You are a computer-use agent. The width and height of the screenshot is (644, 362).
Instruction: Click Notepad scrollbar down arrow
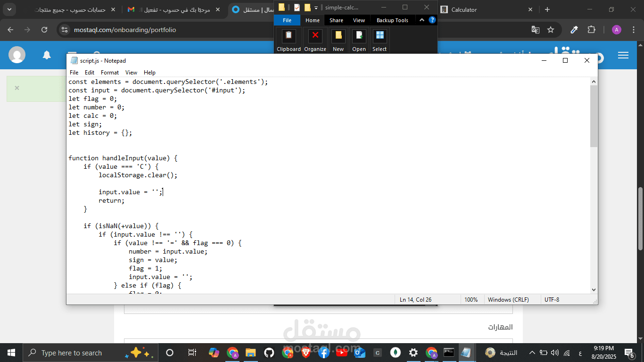pyautogui.click(x=594, y=289)
